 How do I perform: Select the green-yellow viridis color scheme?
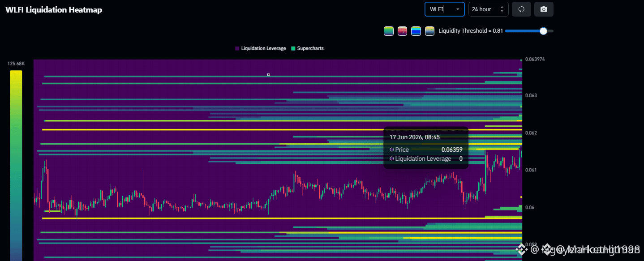(x=388, y=31)
